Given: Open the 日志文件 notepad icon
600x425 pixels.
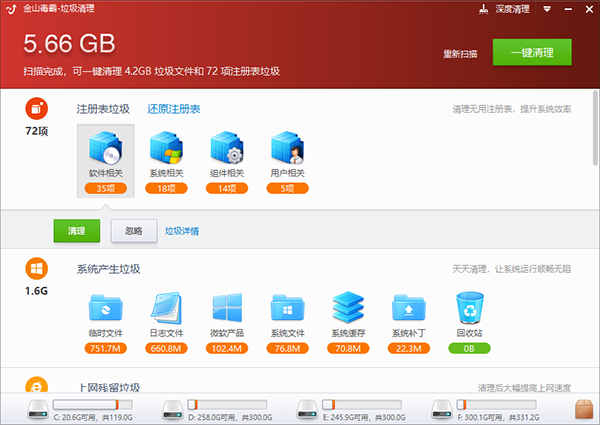Looking at the screenshot, I should point(166,308).
